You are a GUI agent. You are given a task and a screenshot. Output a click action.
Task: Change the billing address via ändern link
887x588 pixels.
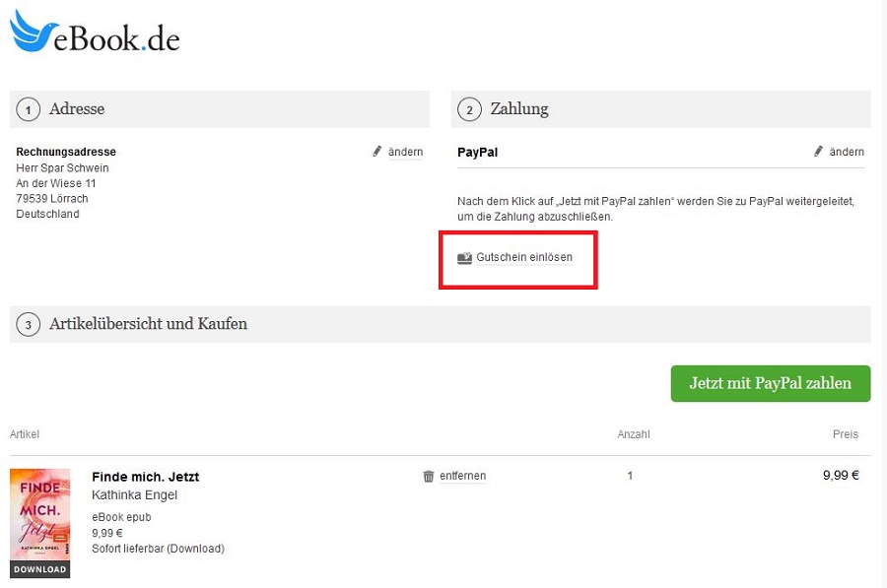[x=406, y=152]
